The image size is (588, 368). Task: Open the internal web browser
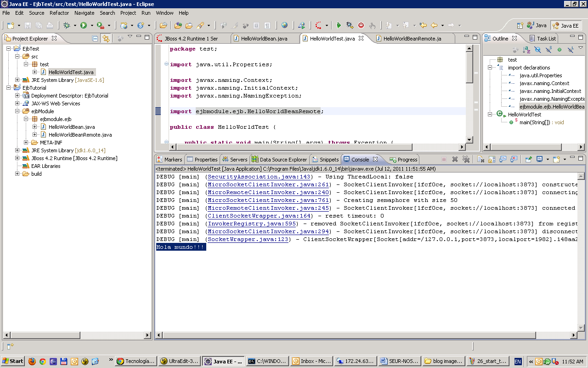pyautogui.click(x=286, y=25)
